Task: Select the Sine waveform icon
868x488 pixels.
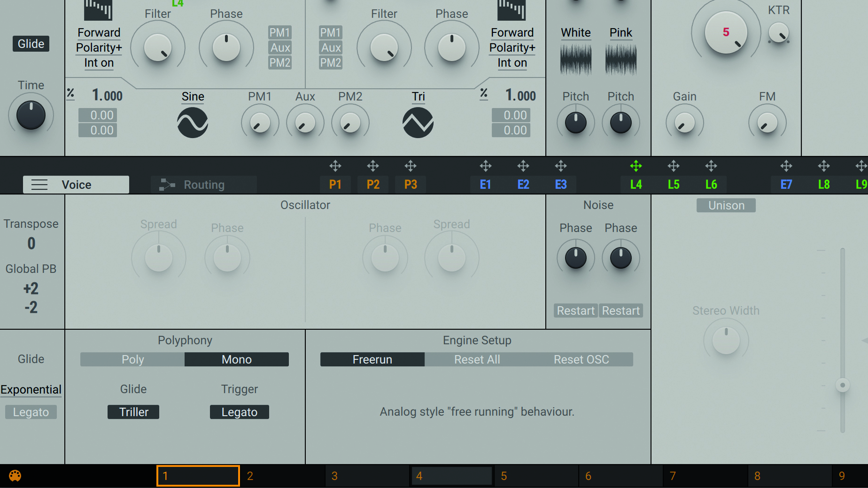Action: coord(193,123)
